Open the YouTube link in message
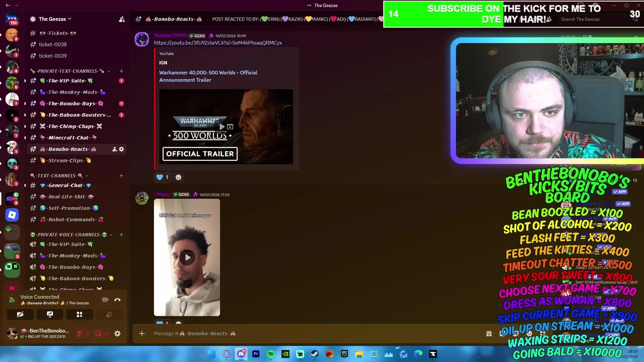This screenshot has width=644, height=362. [x=218, y=43]
